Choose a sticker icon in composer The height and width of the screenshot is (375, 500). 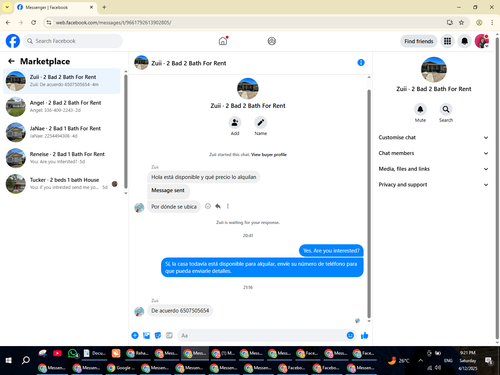tap(158, 335)
